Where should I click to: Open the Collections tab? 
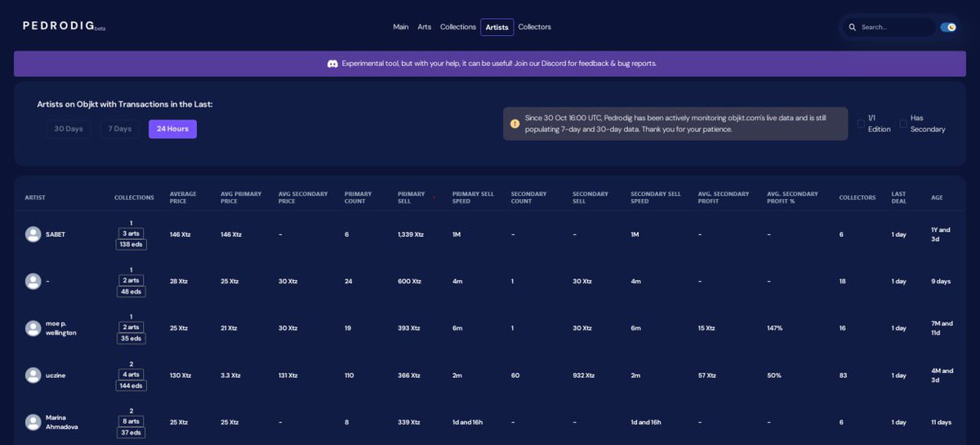[458, 27]
